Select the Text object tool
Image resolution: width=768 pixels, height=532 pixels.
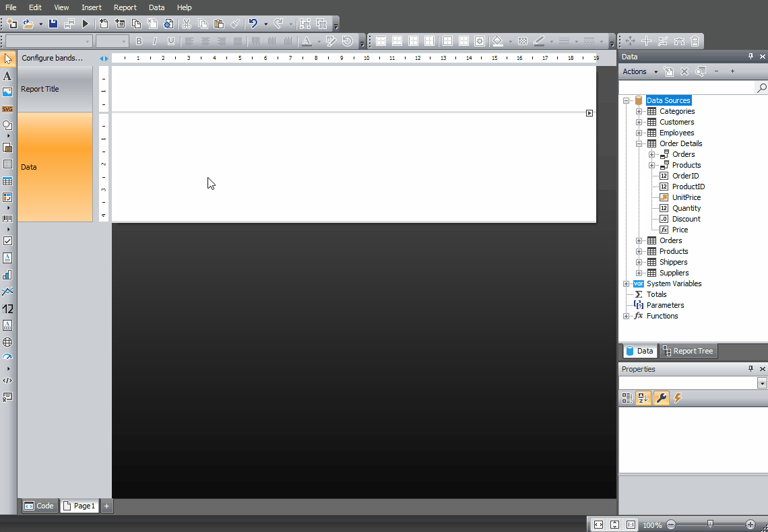[x=7, y=76]
